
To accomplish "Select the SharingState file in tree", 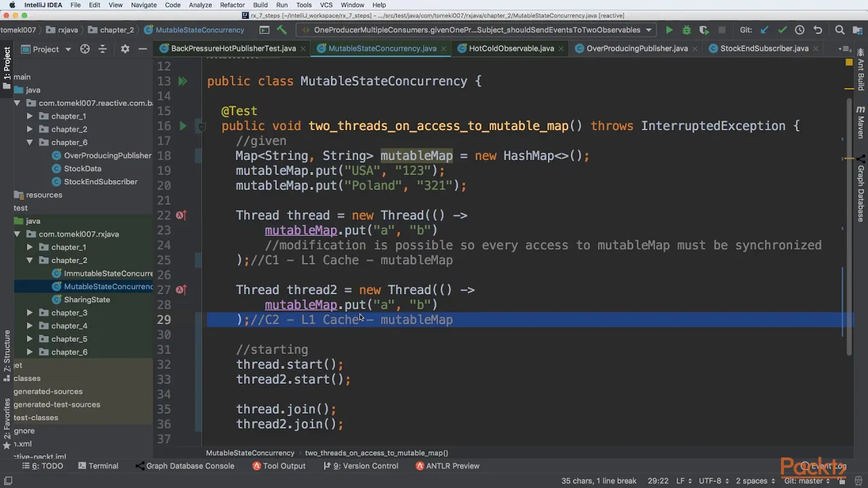I will (x=87, y=300).
